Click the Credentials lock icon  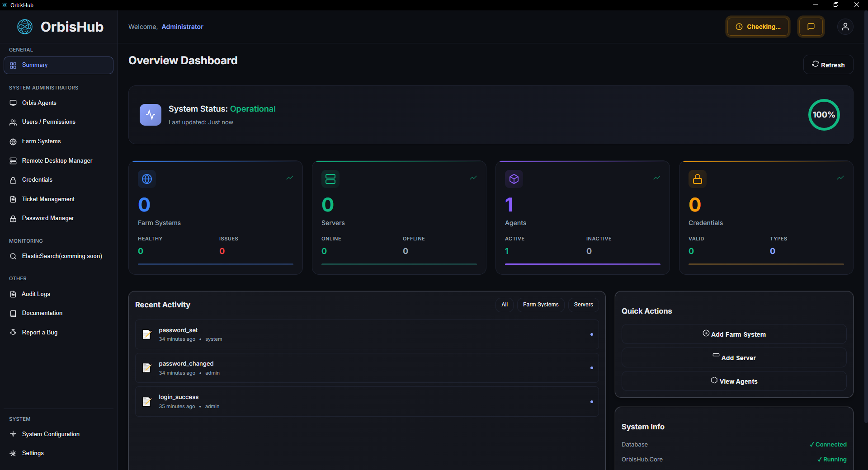pos(13,180)
